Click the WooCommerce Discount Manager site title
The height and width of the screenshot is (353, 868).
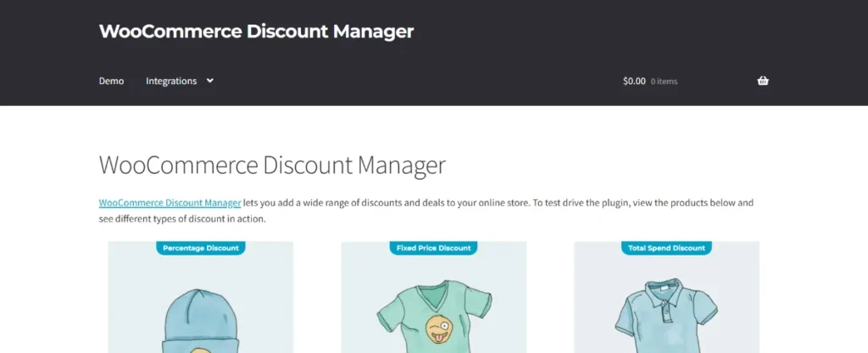click(x=256, y=31)
